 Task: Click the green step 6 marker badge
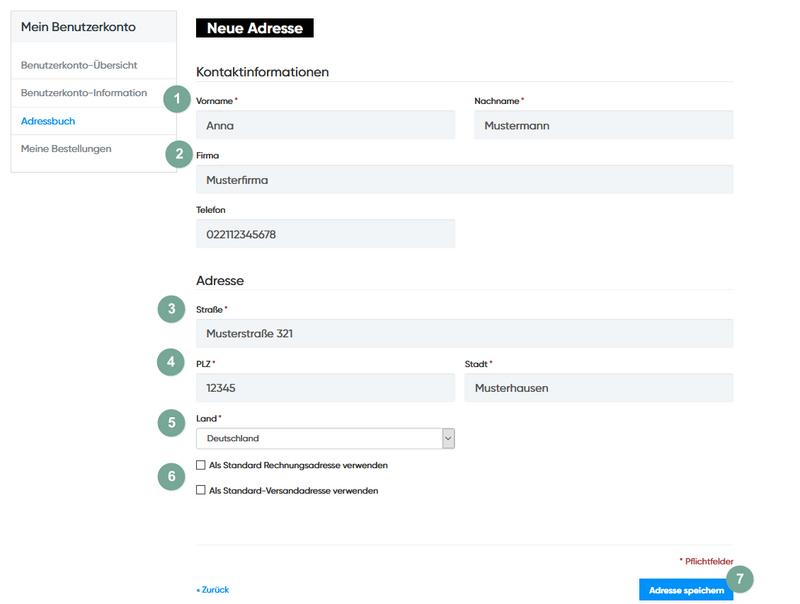pyautogui.click(x=172, y=477)
